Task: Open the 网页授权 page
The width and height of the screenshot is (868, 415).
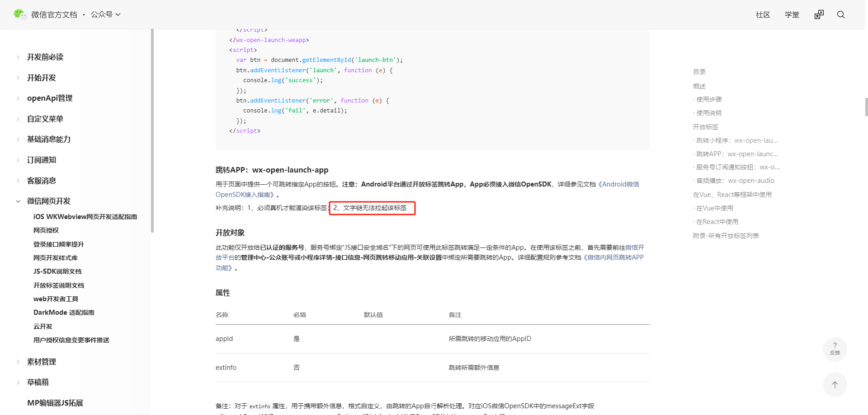Action: click(x=46, y=230)
